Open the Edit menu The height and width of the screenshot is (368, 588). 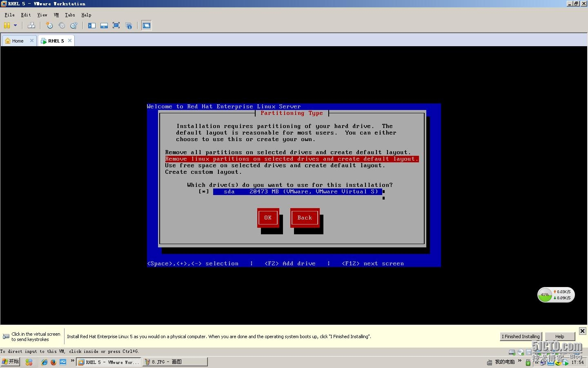click(26, 15)
